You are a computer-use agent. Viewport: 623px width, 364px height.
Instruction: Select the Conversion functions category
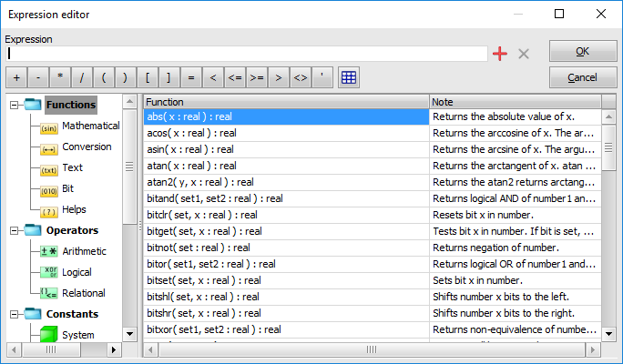click(87, 147)
